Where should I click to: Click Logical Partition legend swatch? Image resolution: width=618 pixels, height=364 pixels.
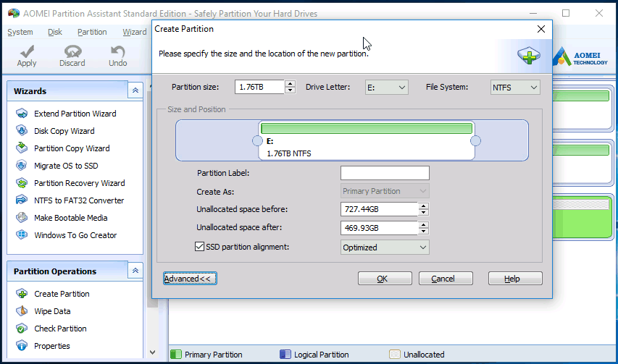(x=285, y=355)
